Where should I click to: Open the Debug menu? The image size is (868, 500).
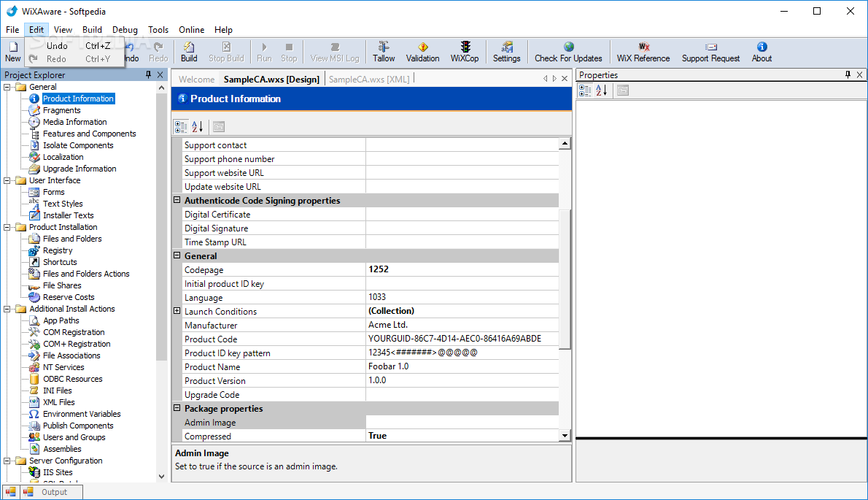pyautogui.click(x=125, y=30)
